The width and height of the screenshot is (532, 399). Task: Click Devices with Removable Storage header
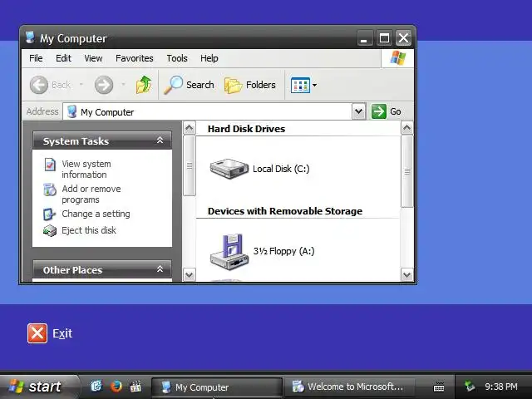[x=285, y=211]
